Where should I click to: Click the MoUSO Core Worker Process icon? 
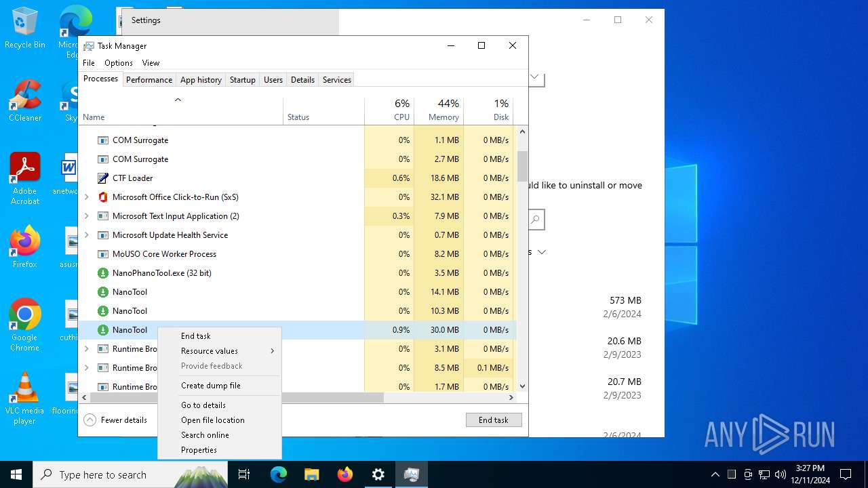coord(103,254)
